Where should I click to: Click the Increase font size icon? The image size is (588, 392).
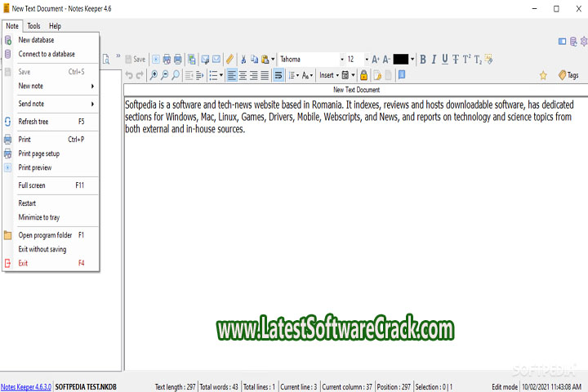(x=376, y=59)
